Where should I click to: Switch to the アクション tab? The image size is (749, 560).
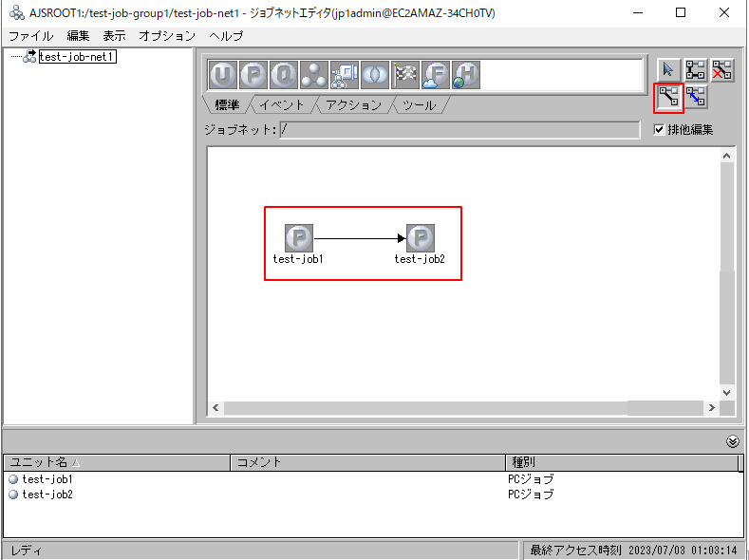354,105
